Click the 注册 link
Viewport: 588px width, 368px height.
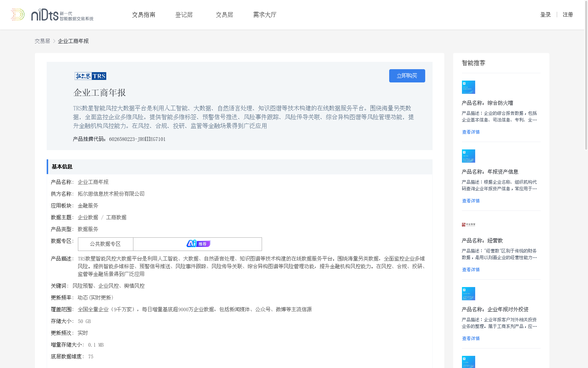[568, 15]
